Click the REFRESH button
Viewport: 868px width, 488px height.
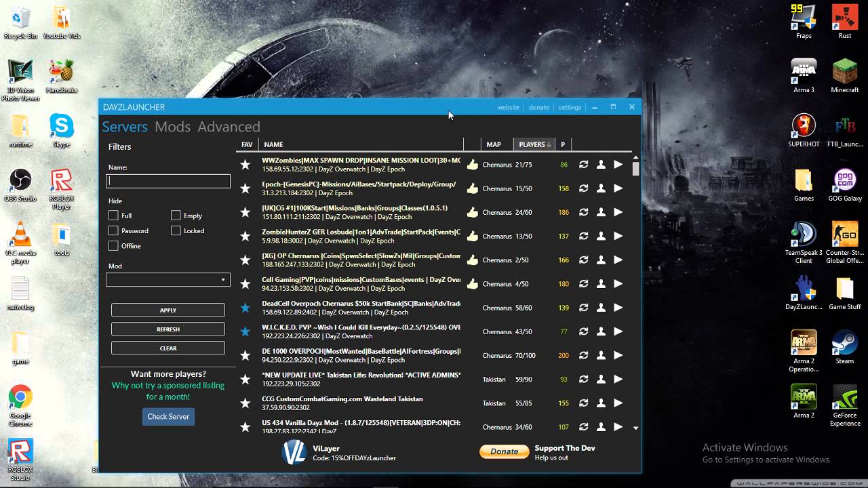[168, 329]
